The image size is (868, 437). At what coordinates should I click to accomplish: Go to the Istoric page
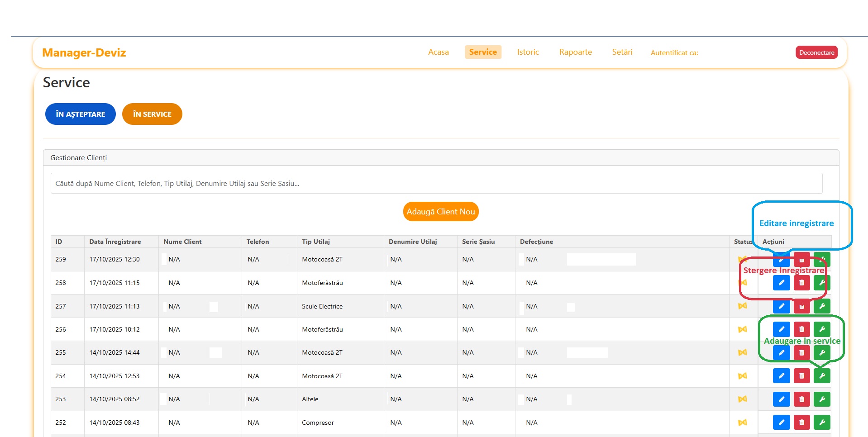click(x=528, y=52)
